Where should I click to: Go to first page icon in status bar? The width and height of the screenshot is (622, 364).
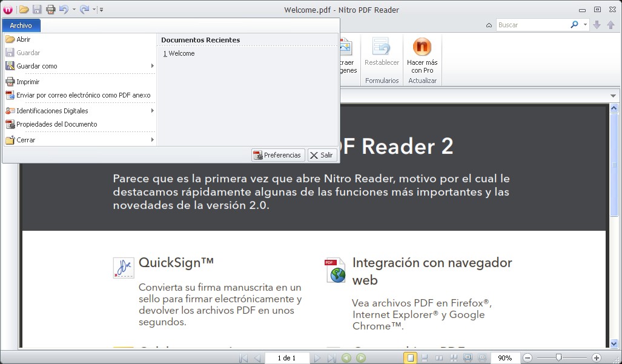(243, 358)
